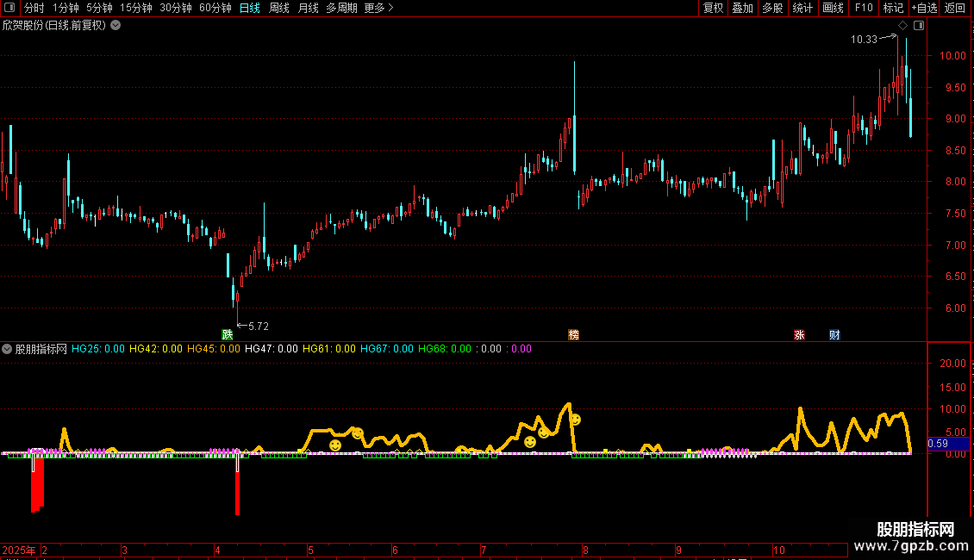Switch to 月线 monthly chart

point(308,8)
